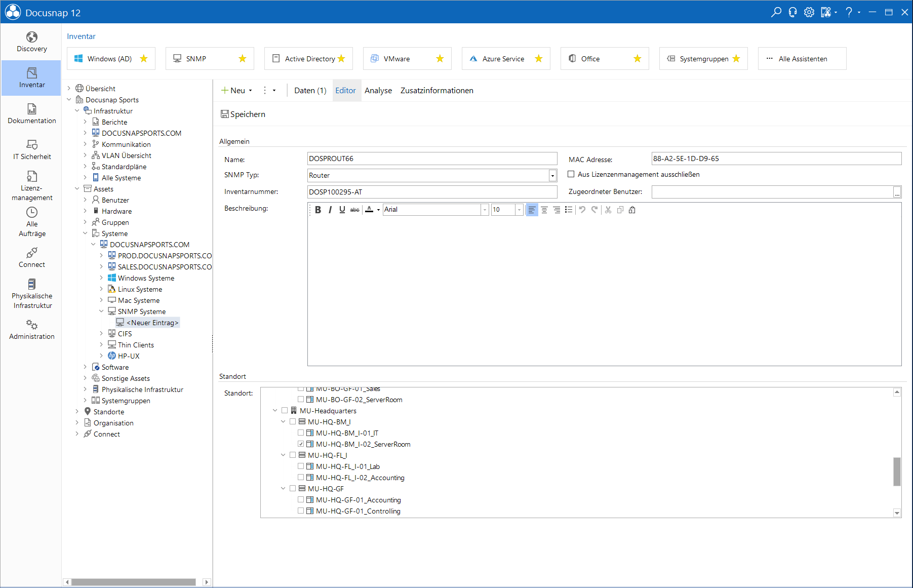Apply strikethrough formatting in the description editor
913x588 pixels.
[x=355, y=210]
